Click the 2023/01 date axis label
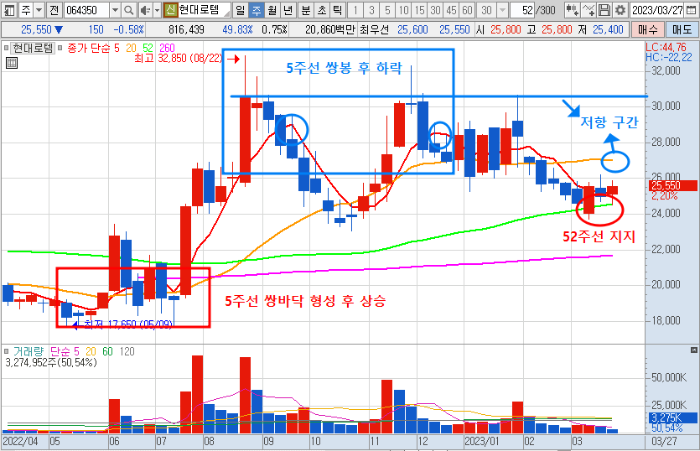The height and width of the screenshot is (451, 700). pyautogui.click(x=482, y=442)
